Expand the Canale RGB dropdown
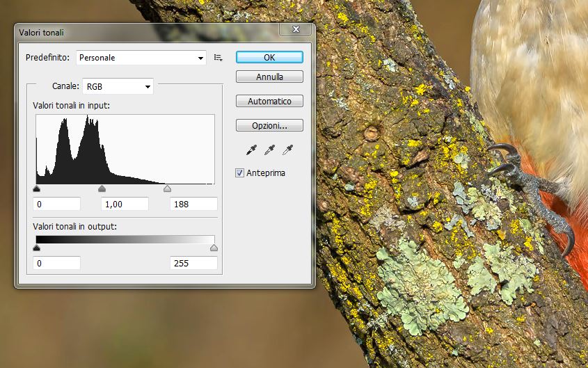 tap(118, 86)
